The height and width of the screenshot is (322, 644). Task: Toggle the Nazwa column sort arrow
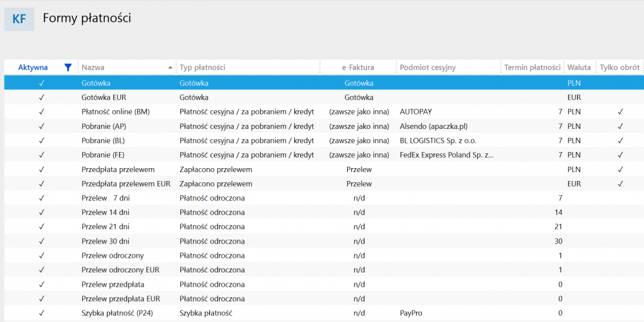click(170, 68)
